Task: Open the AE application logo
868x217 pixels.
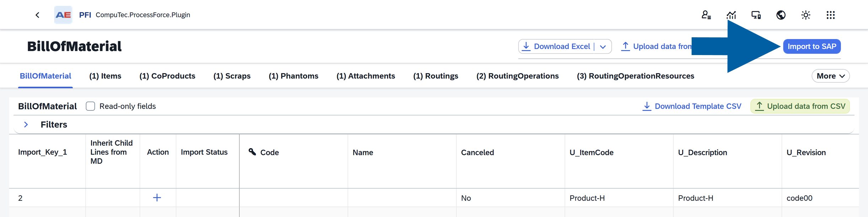Action: point(63,15)
